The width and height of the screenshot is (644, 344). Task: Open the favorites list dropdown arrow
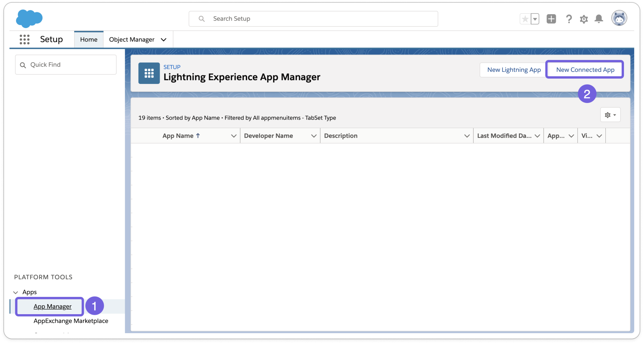click(535, 19)
